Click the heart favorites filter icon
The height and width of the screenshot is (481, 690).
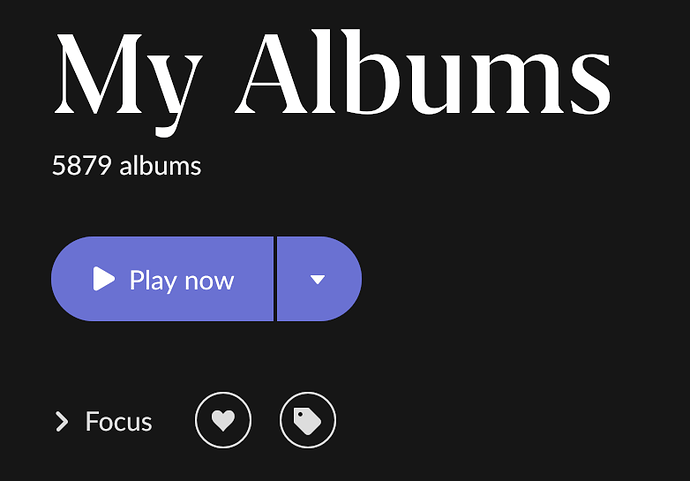[223, 420]
